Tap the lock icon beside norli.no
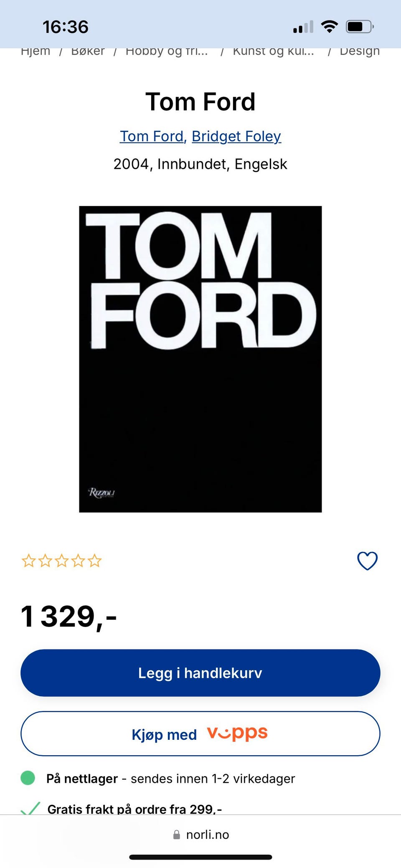The height and width of the screenshot is (868, 401). (x=177, y=835)
